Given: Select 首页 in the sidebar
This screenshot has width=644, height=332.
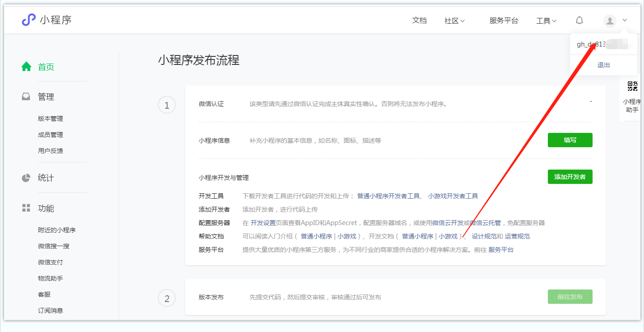Looking at the screenshot, I should [x=46, y=67].
